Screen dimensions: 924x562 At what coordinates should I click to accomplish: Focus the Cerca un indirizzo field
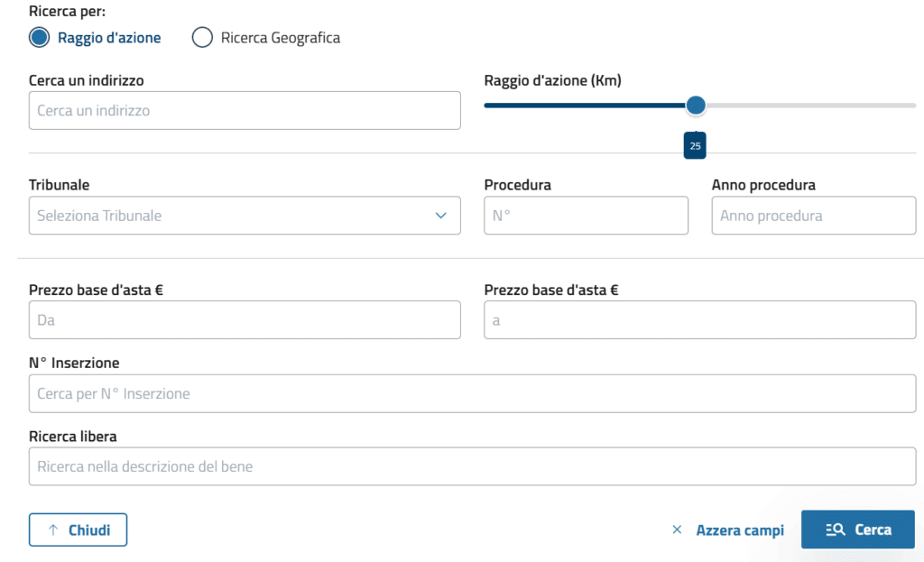point(245,111)
